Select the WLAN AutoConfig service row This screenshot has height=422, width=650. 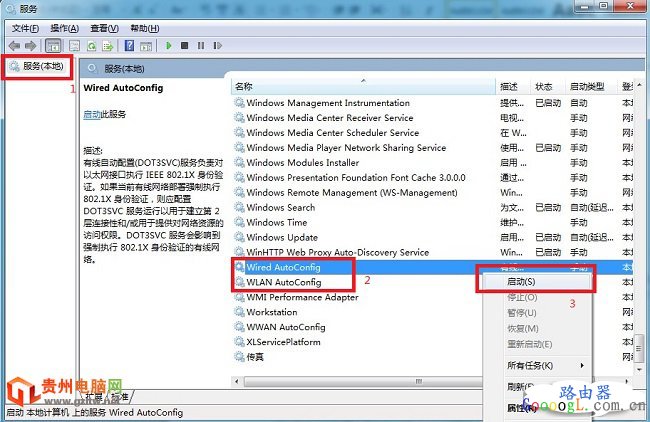pyautogui.click(x=283, y=283)
